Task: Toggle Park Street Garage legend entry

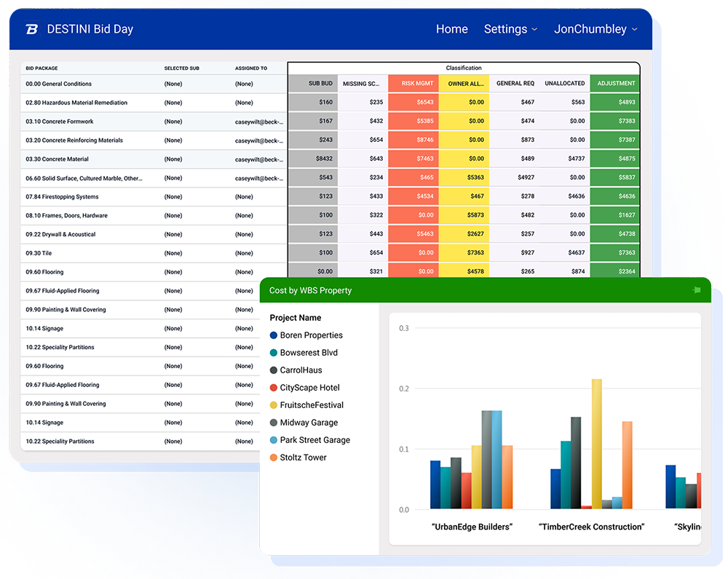Action: (x=309, y=440)
